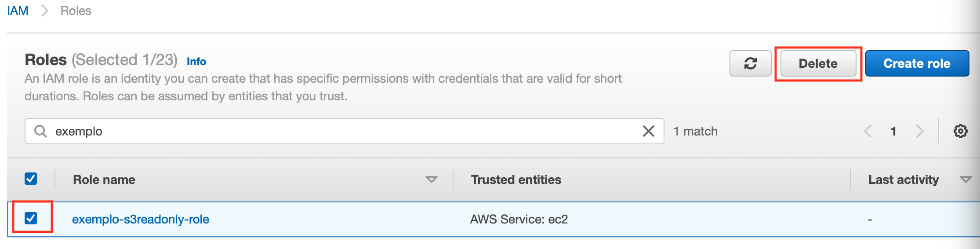The width and height of the screenshot is (980, 249).
Task: Click the refresh roles icon button
Action: tap(750, 63)
